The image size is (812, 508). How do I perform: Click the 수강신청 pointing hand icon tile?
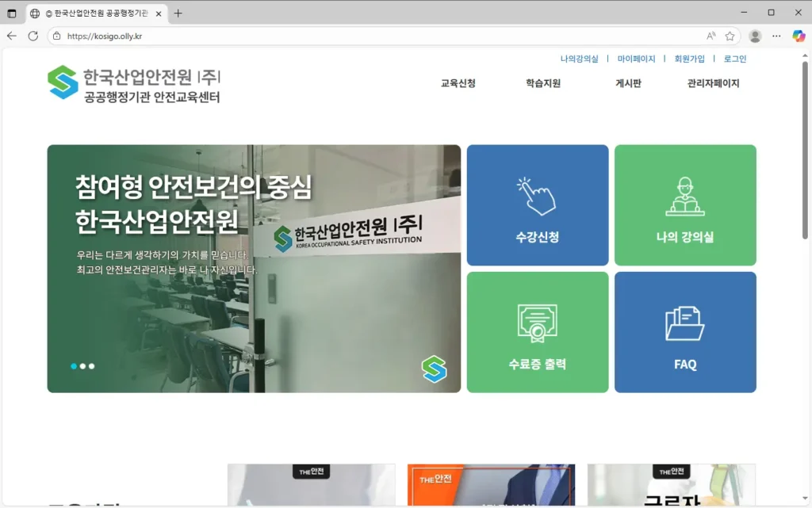(x=537, y=205)
